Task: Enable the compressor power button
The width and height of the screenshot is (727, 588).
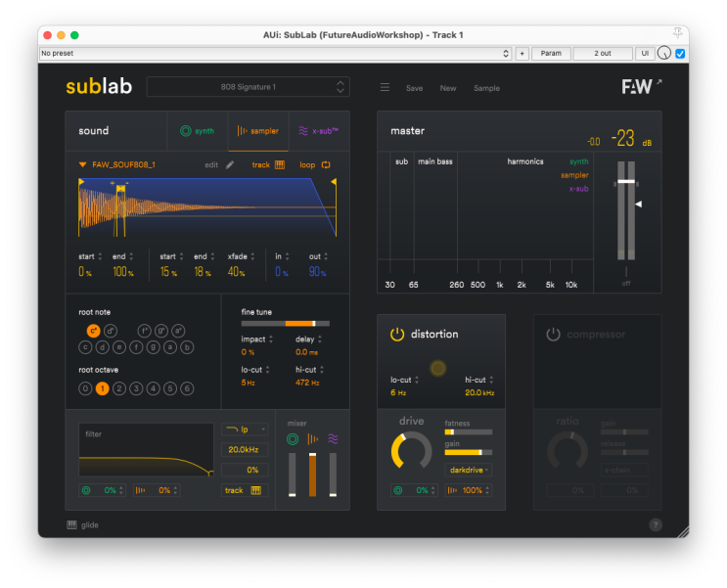Action: click(x=553, y=335)
